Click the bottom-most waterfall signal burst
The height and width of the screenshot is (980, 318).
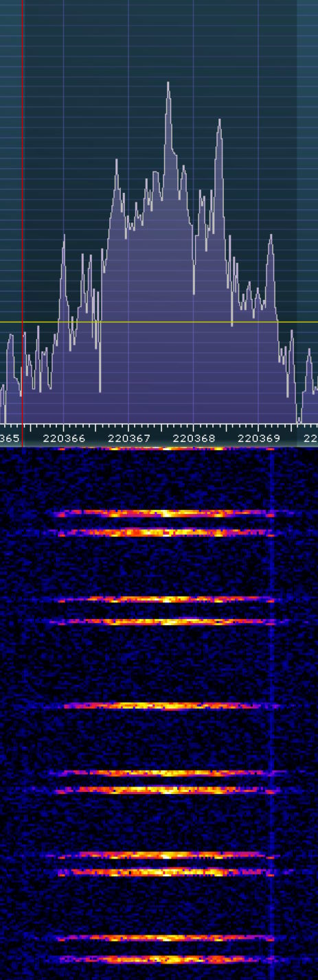165,959
